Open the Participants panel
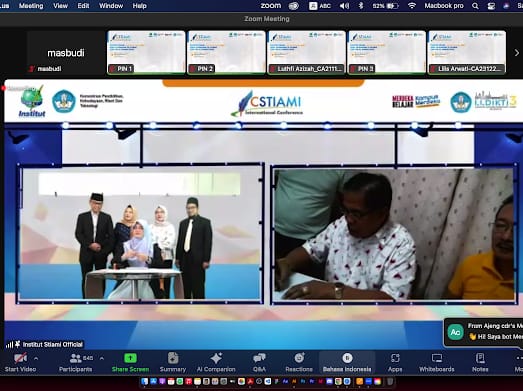This screenshot has height=391, width=523. (x=76, y=363)
